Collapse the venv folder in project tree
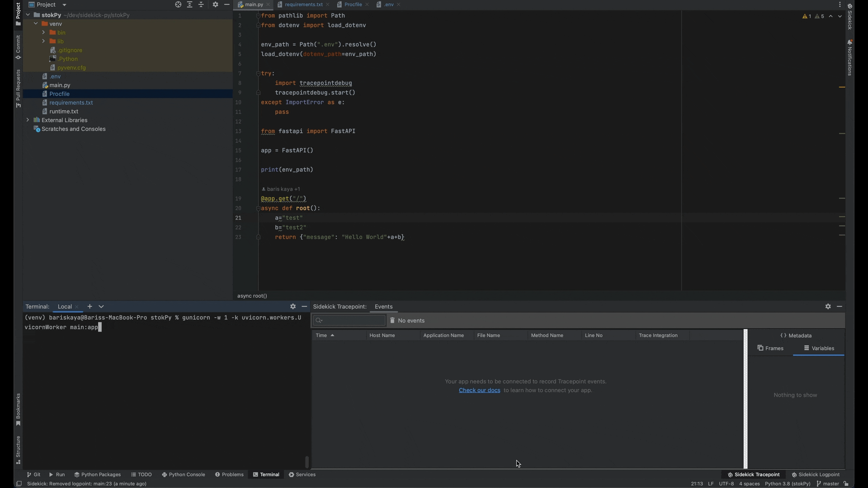 pos(36,24)
